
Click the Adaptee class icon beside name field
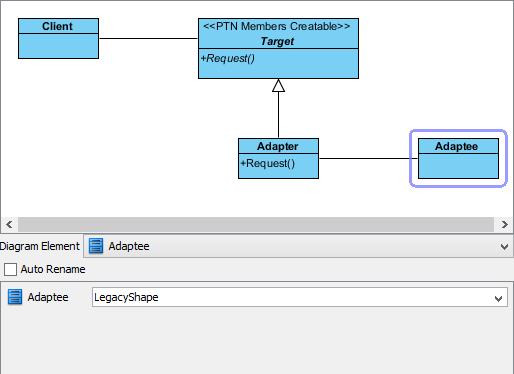(15, 297)
